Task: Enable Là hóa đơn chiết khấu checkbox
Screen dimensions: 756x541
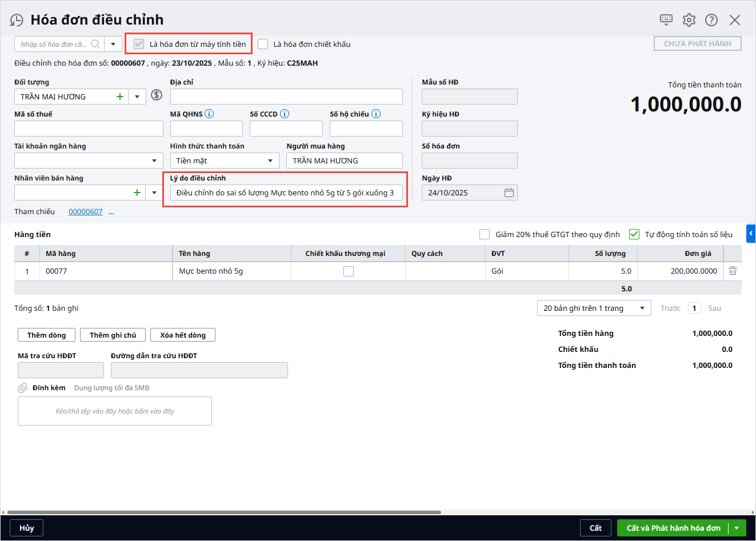Action: coord(263,44)
